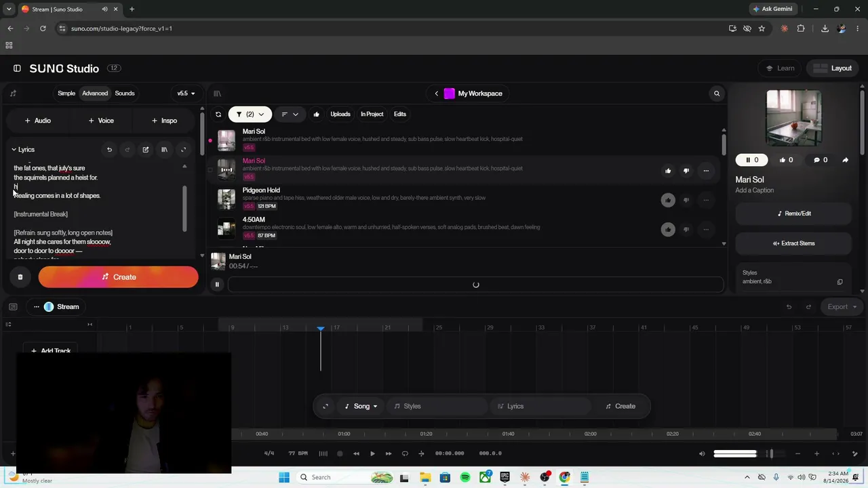Mute the master volume speaker icon
Image resolution: width=868 pixels, height=488 pixels.
702,453
